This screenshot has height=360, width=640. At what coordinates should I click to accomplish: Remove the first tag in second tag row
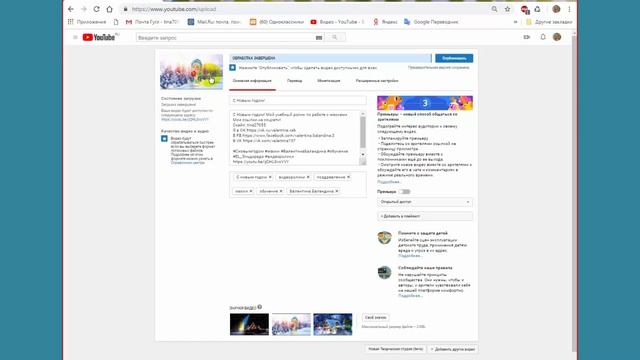point(251,191)
